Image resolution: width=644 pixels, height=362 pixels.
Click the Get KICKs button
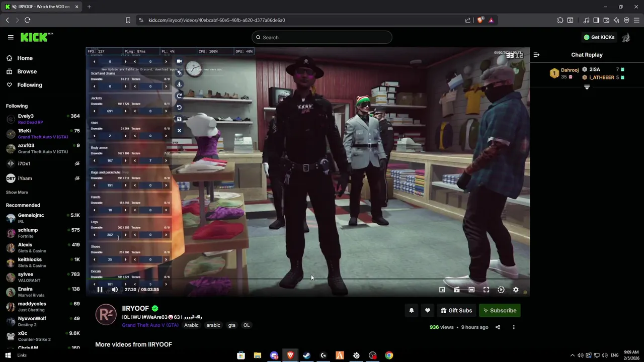coord(599,37)
